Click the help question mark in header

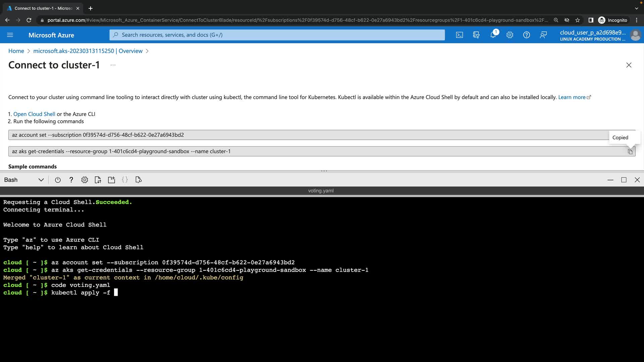tap(527, 35)
